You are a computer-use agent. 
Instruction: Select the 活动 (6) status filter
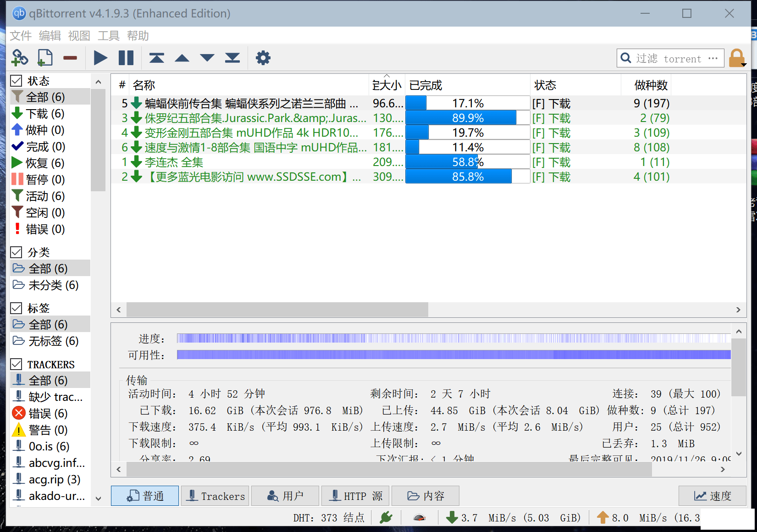tap(50, 196)
